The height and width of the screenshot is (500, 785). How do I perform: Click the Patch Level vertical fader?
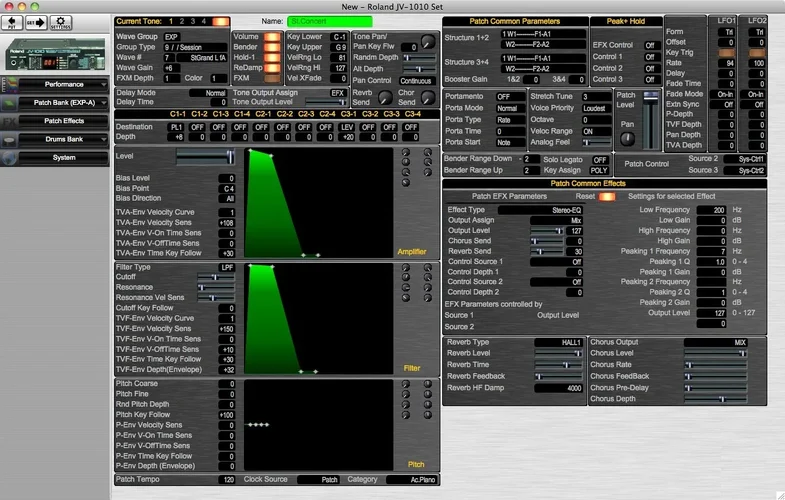(x=650, y=120)
